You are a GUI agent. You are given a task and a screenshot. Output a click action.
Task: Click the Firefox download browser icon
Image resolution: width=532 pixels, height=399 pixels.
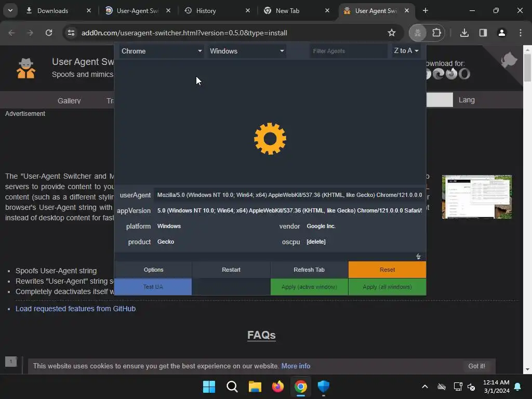(x=451, y=74)
